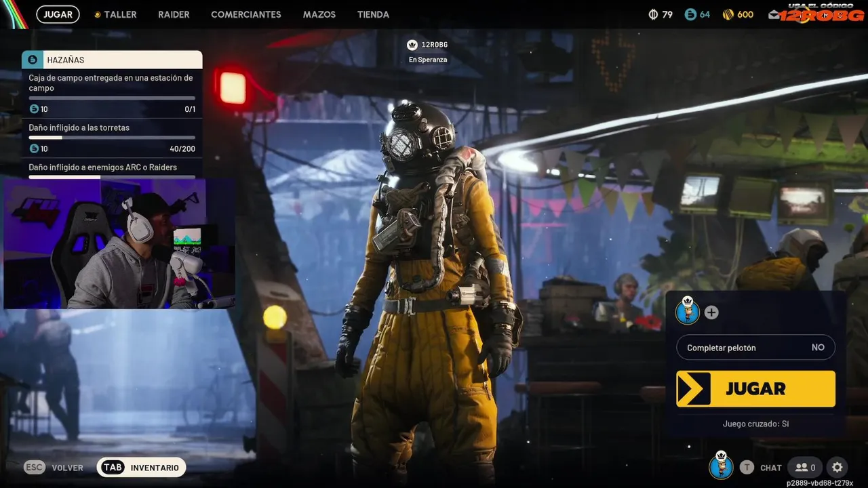Add a squad member with plus icon
Image resolution: width=868 pixels, height=488 pixels.
click(x=711, y=312)
